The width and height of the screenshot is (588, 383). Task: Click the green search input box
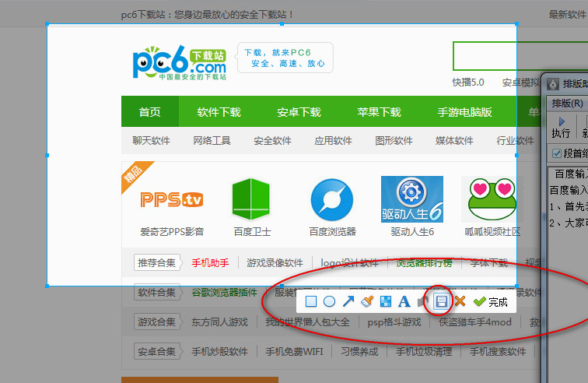coord(485,56)
